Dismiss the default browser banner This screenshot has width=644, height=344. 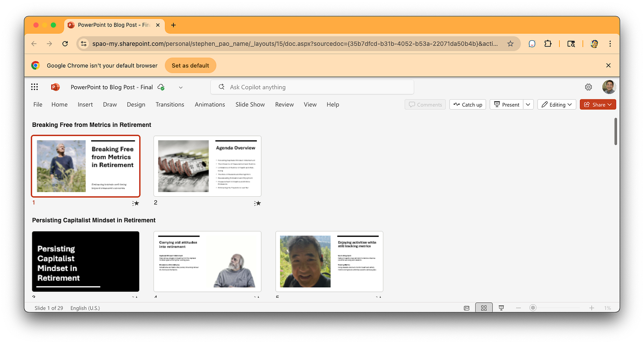point(608,65)
